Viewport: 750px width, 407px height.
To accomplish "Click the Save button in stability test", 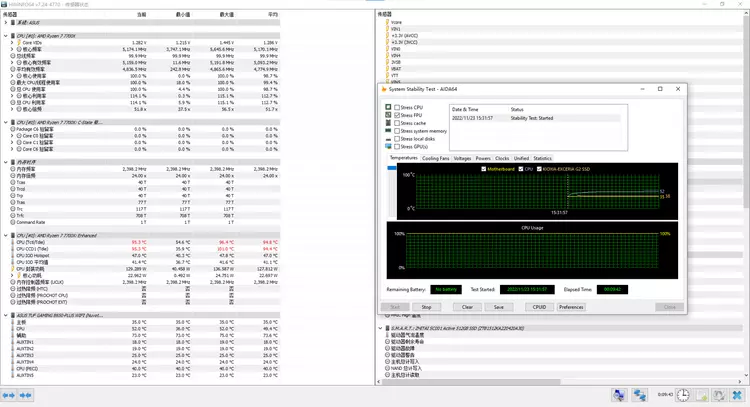I will 498,307.
